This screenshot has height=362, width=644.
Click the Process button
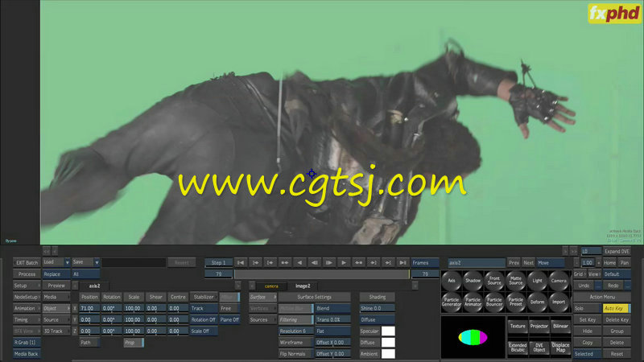point(27,274)
